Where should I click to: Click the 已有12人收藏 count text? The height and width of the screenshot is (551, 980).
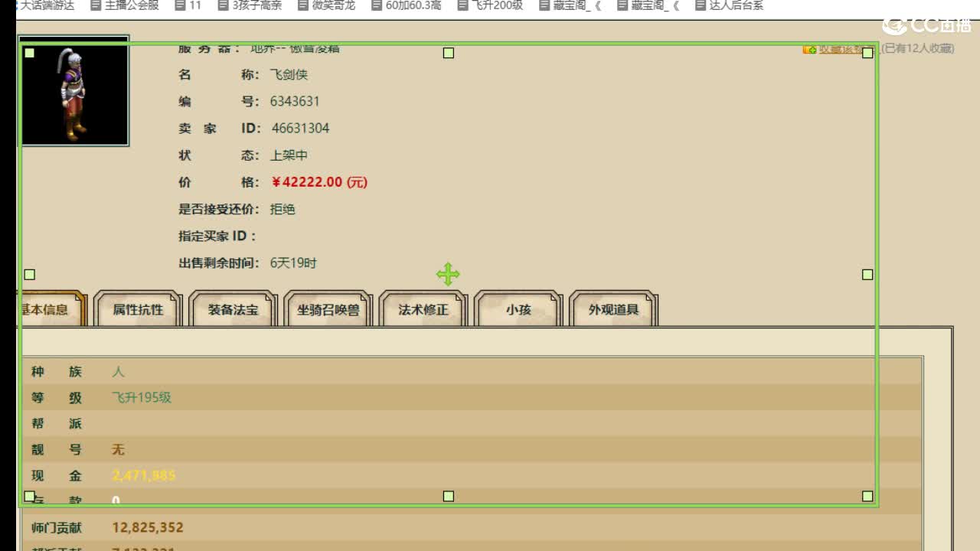918,49
